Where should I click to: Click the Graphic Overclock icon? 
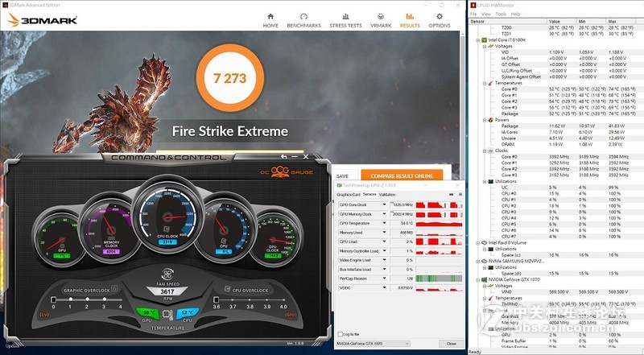click(114, 288)
